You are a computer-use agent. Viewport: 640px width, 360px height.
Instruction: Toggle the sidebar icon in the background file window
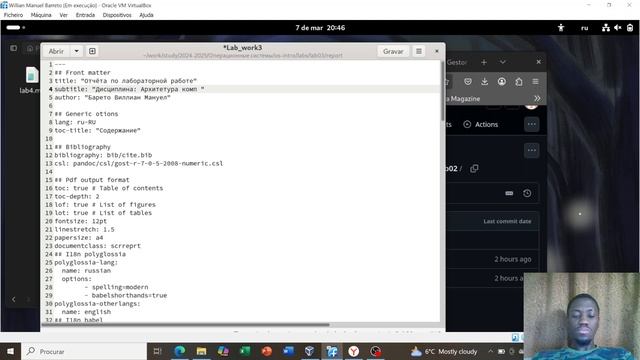pyautogui.click(x=13, y=48)
